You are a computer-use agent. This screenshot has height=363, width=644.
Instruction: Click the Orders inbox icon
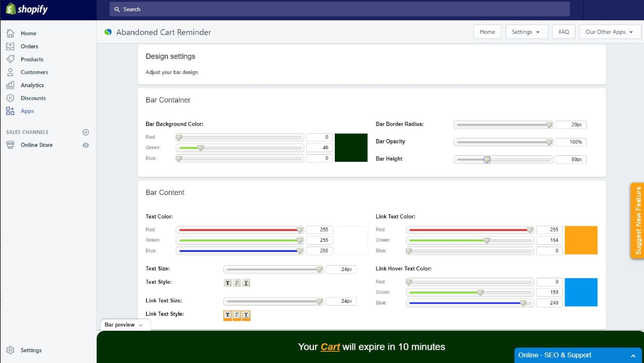click(x=10, y=46)
